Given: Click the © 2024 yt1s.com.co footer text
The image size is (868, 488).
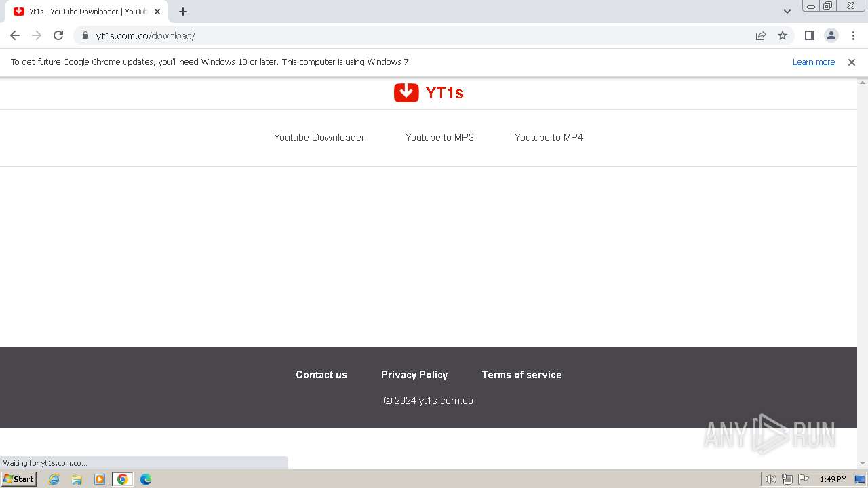Looking at the screenshot, I should coord(429,401).
